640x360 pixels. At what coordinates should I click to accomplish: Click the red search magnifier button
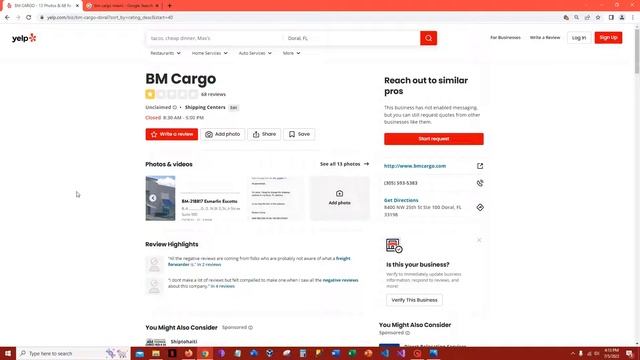[428, 38]
